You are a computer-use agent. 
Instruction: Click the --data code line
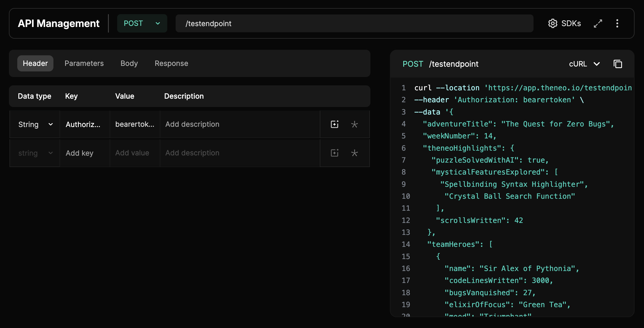pos(434,112)
